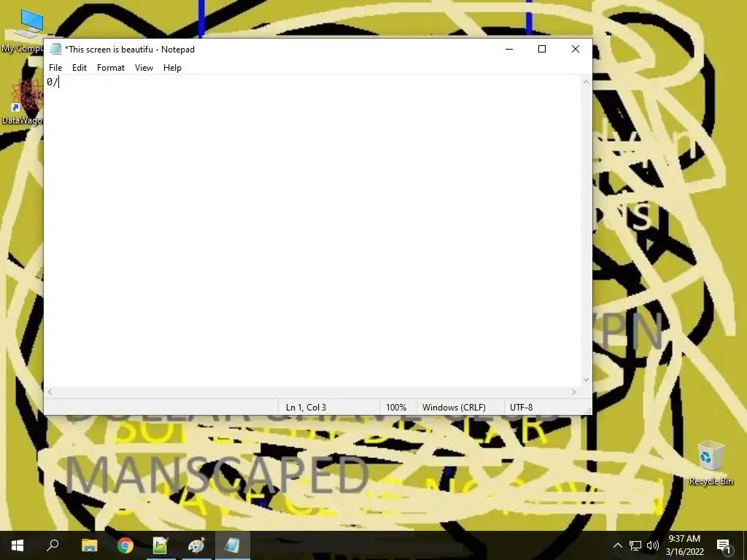Open the Action Center notifications
The width and height of the screenshot is (747, 560).
click(724, 545)
